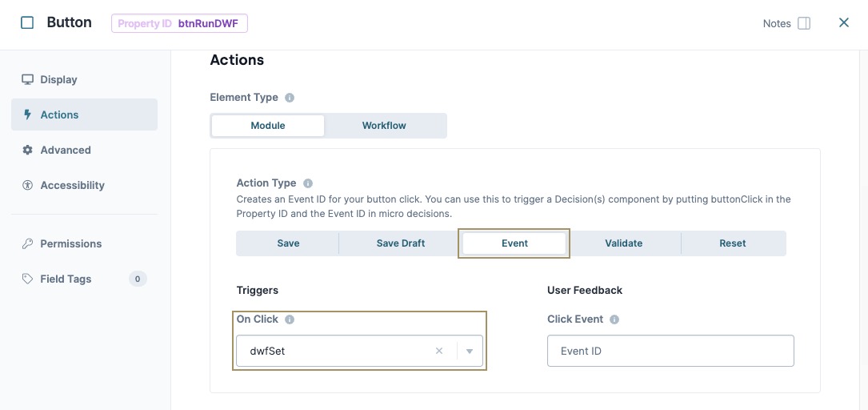868x410 pixels.
Task: Show info tooltip for Action Type
Action: [308, 183]
